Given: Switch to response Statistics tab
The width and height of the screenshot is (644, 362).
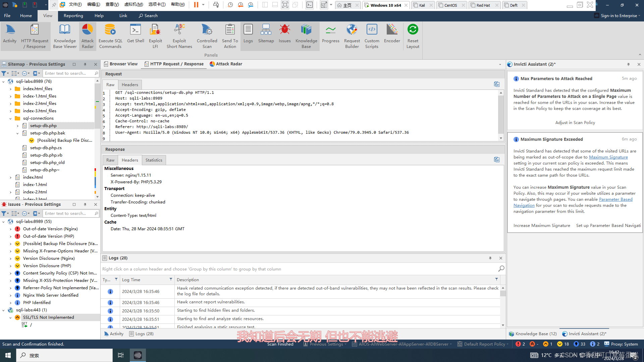Looking at the screenshot, I should click(x=154, y=160).
